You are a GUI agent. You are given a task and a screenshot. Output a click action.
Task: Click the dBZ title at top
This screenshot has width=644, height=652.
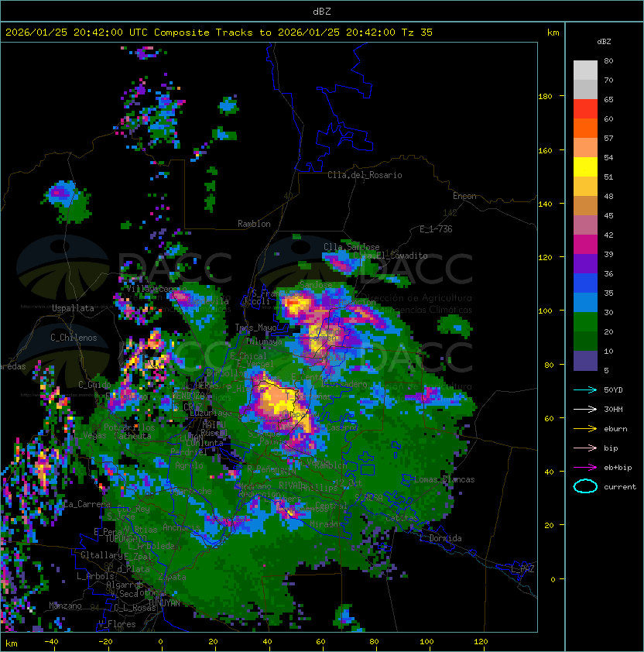[322, 11]
